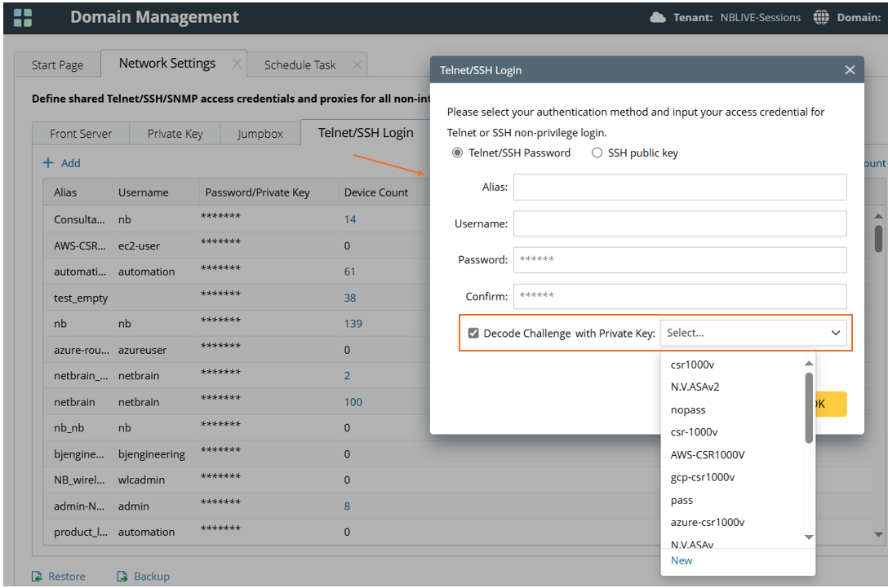Open the private key Select dropdown
Viewport: 888px width, 588px height.
click(x=753, y=333)
